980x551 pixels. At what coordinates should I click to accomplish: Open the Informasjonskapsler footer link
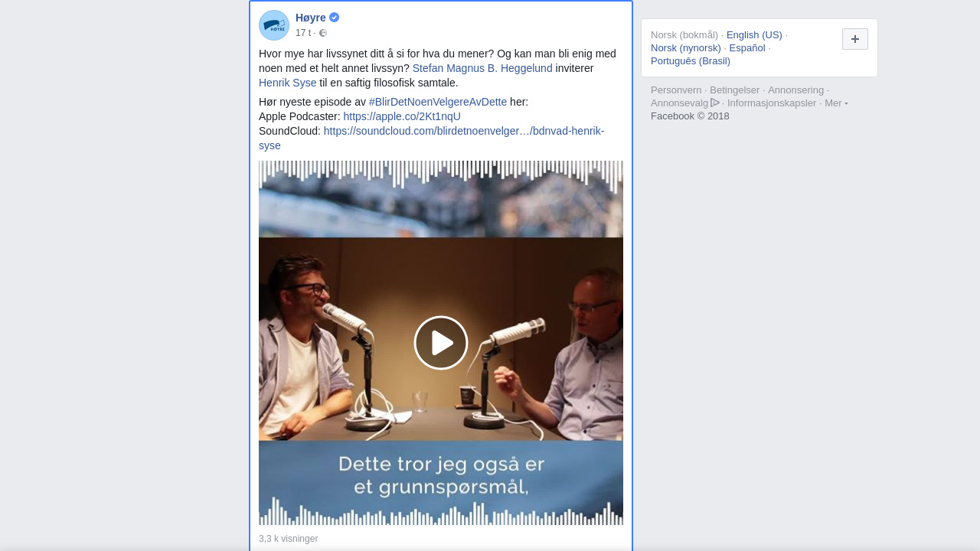tap(772, 103)
